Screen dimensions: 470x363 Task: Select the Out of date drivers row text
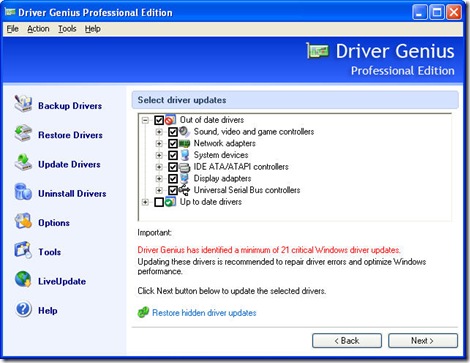point(212,120)
